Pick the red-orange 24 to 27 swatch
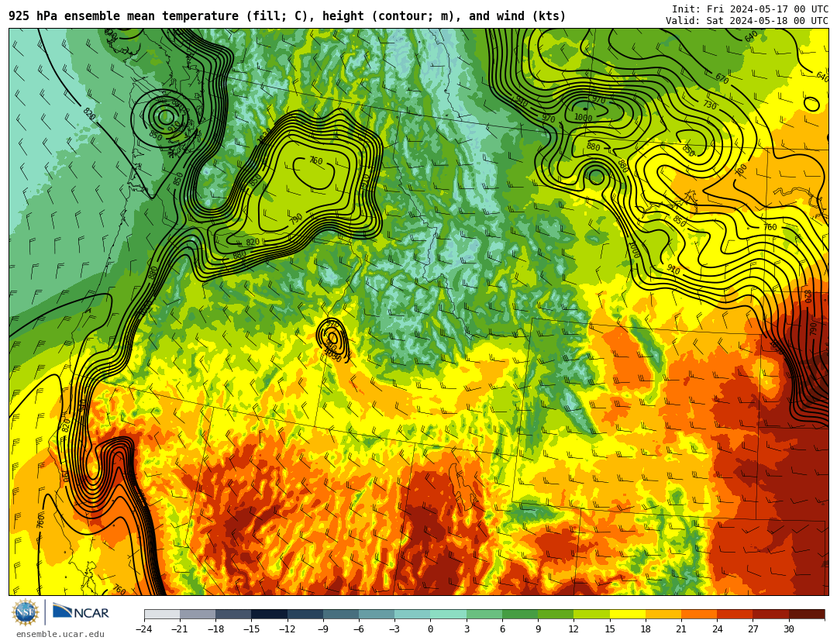This screenshot has height=644, width=837. (735, 614)
